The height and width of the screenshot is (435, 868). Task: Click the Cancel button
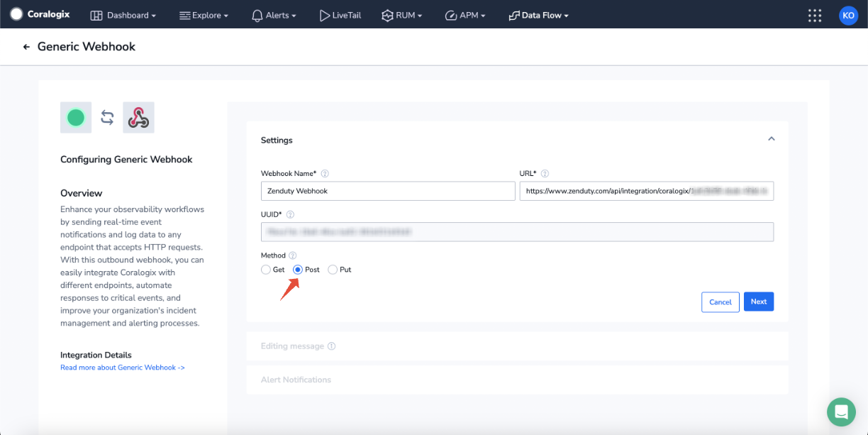pos(720,302)
